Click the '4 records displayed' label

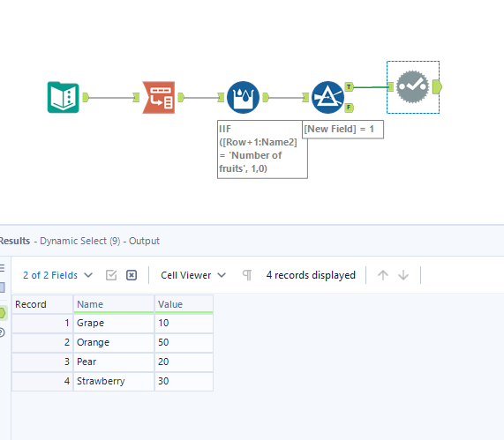(311, 275)
